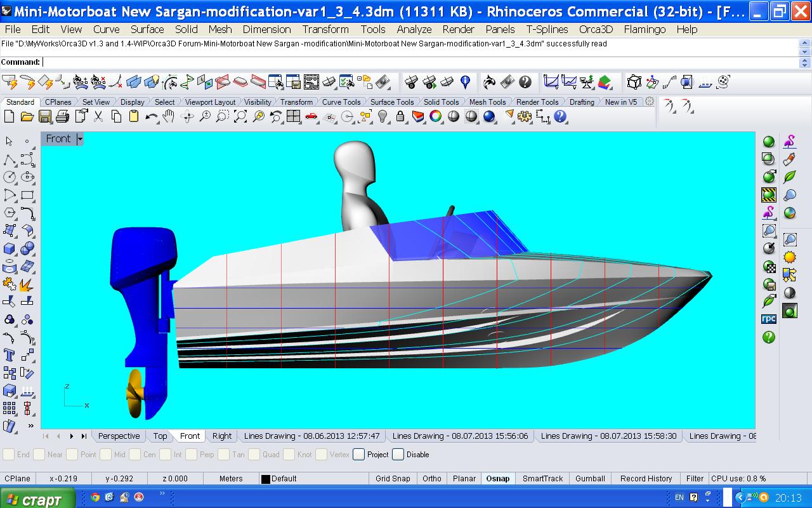
Task: Click the black Default layer swatch
Action: click(266, 479)
